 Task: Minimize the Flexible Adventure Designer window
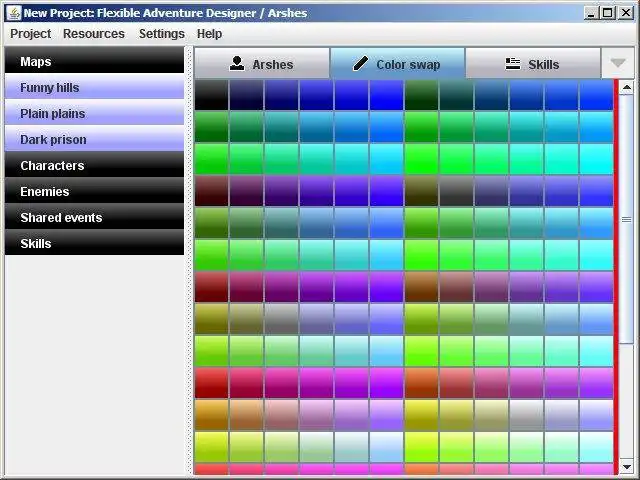coord(591,13)
